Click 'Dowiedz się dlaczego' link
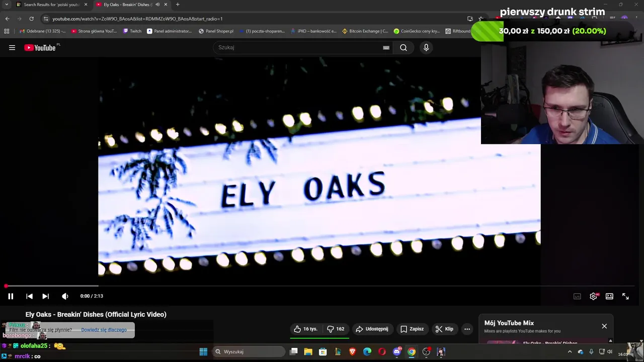The image size is (644, 362). (104, 330)
